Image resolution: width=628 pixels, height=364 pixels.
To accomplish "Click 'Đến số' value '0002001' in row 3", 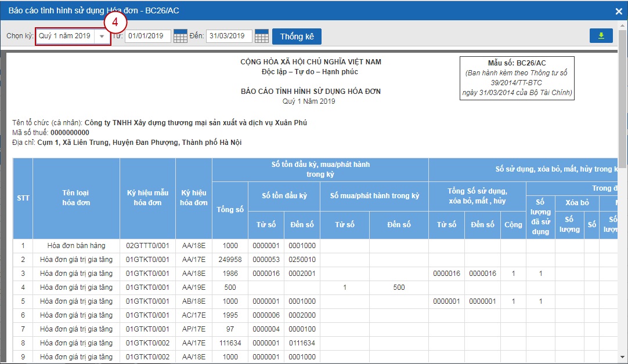I will click(302, 274).
